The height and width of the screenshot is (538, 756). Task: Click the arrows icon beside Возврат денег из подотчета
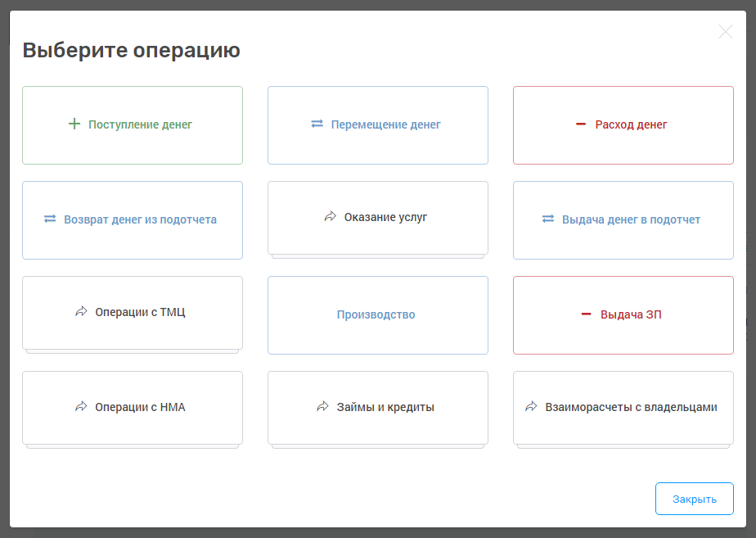pos(50,219)
